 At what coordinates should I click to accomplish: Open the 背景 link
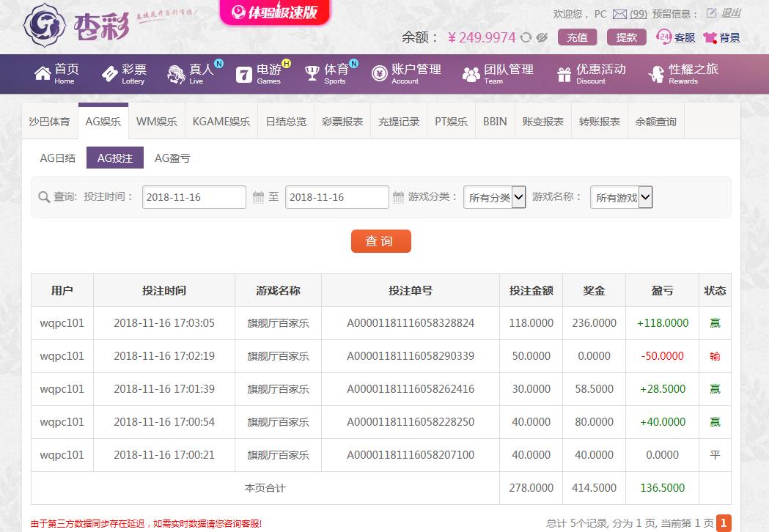729,38
